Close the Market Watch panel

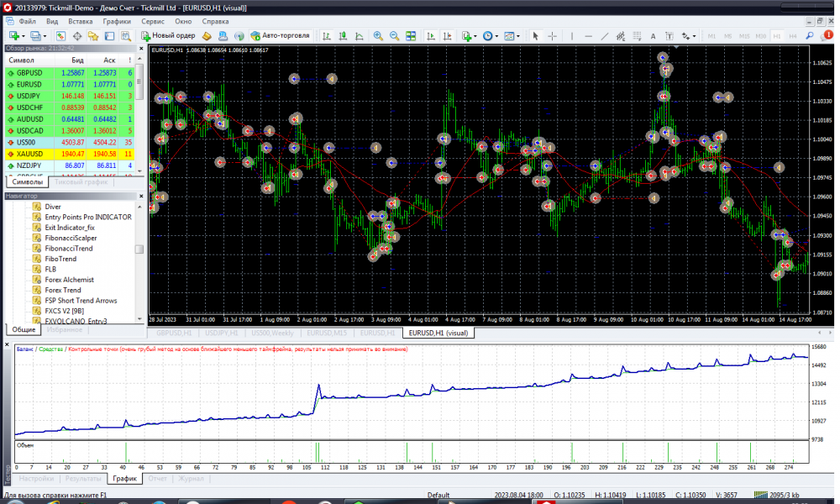(141, 48)
